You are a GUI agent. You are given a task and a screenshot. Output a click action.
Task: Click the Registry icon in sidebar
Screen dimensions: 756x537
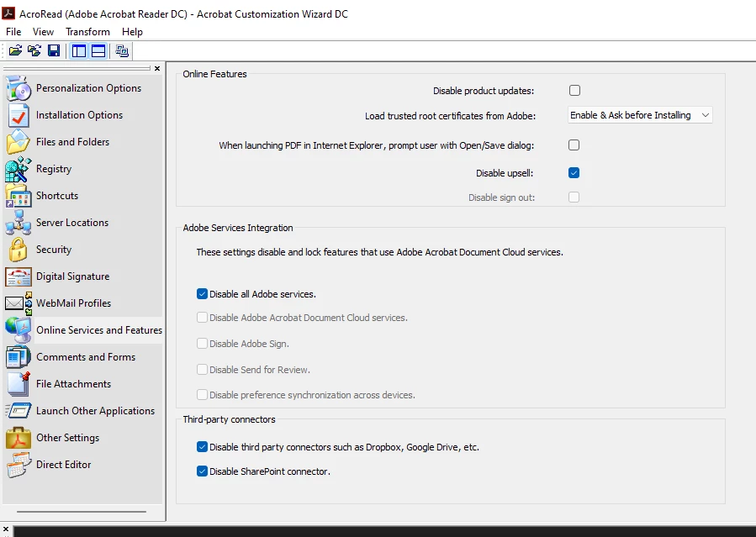19,169
